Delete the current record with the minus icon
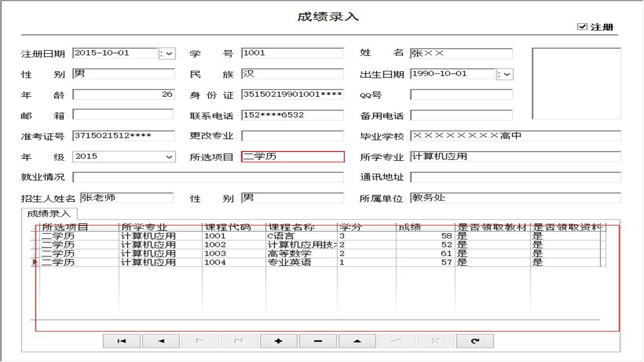644x362 pixels. (317, 340)
